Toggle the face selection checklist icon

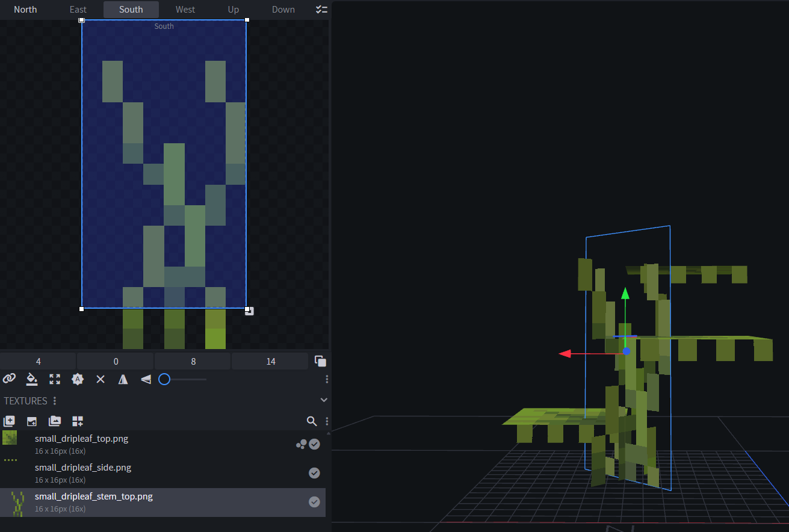point(321,10)
